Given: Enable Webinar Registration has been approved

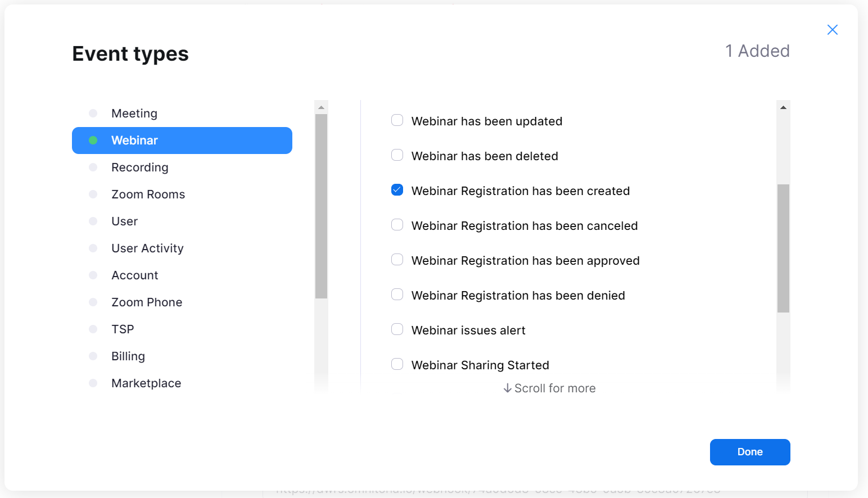Looking at the screenshot, I should [x=397, y=260].
